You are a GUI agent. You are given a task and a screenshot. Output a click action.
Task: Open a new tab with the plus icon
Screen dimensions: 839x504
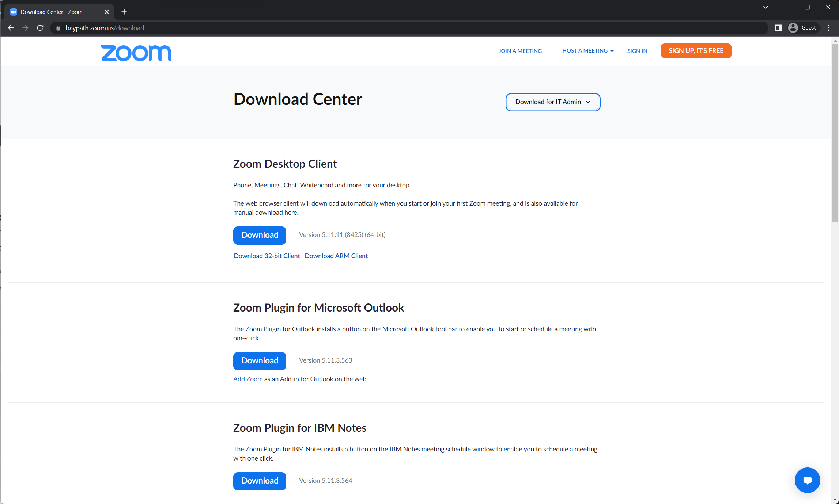[x=124, y=12]
